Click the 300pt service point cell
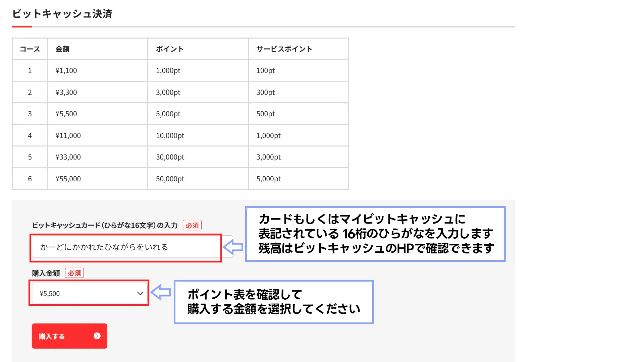644x362 pixels. [299, 92]
